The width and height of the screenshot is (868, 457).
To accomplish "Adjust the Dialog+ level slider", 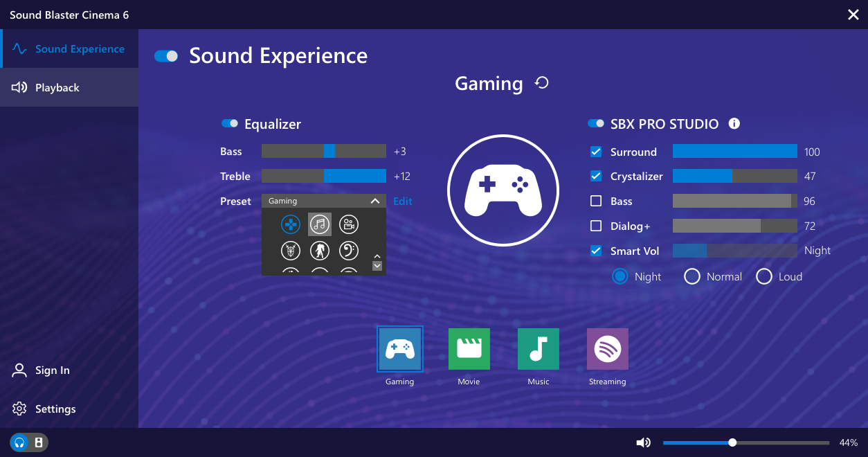I will click(735, 226).
